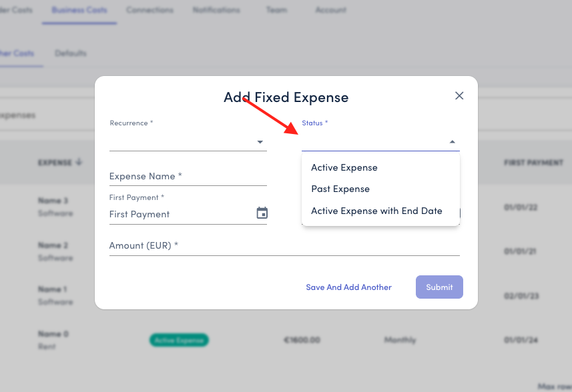Open the Notifications tab
This screenshot has width=572, height=392.
pyautogui.click(x=216, y=10)
